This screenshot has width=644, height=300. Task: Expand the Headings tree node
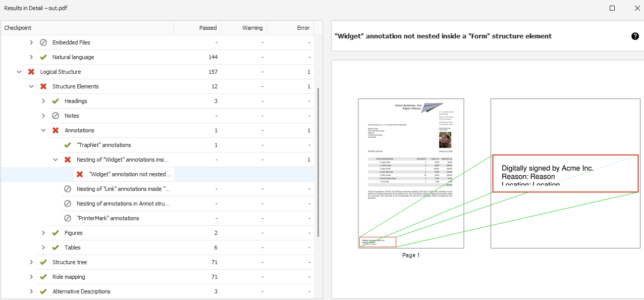[43, 101]
